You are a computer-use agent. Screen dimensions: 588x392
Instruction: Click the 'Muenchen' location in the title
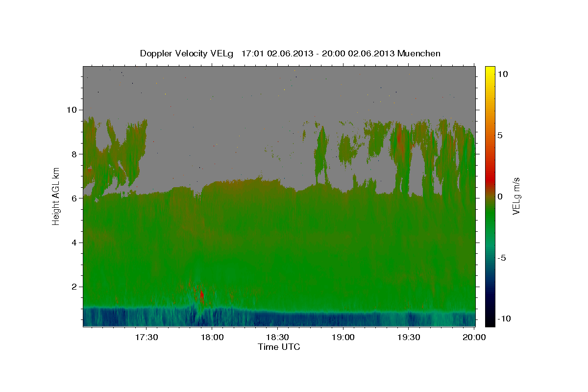(420, 53)
